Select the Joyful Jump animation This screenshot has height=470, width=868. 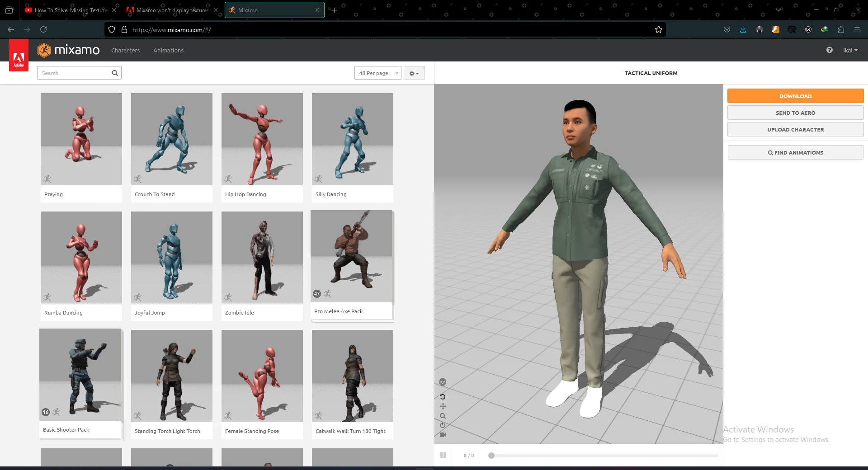pos(172,266)
